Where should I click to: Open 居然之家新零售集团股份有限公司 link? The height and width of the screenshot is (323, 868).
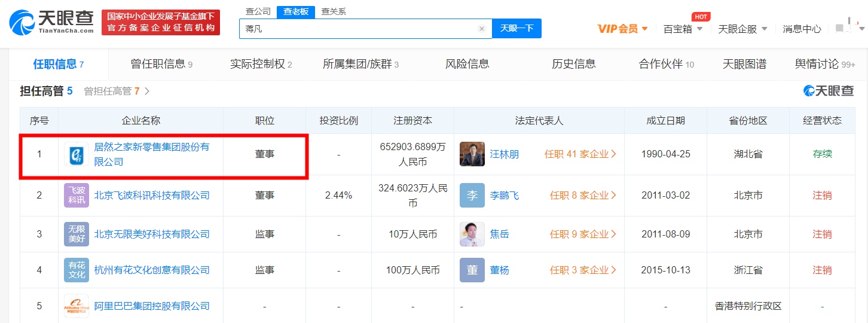click(x=152, y=154)
